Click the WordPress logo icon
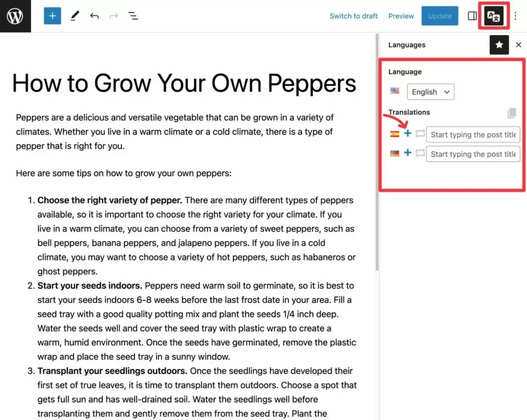 point(15,16)
